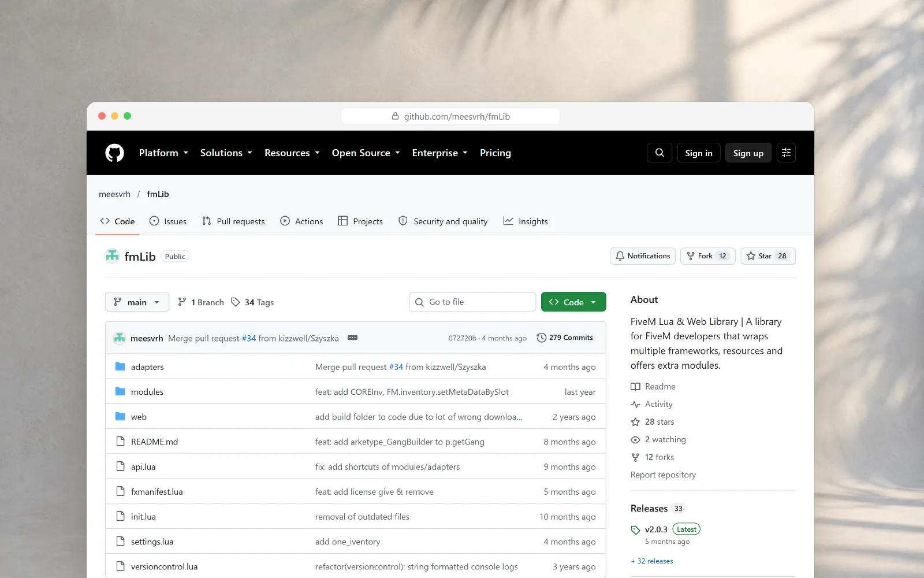Click the Notifications button

pos(643,256)
